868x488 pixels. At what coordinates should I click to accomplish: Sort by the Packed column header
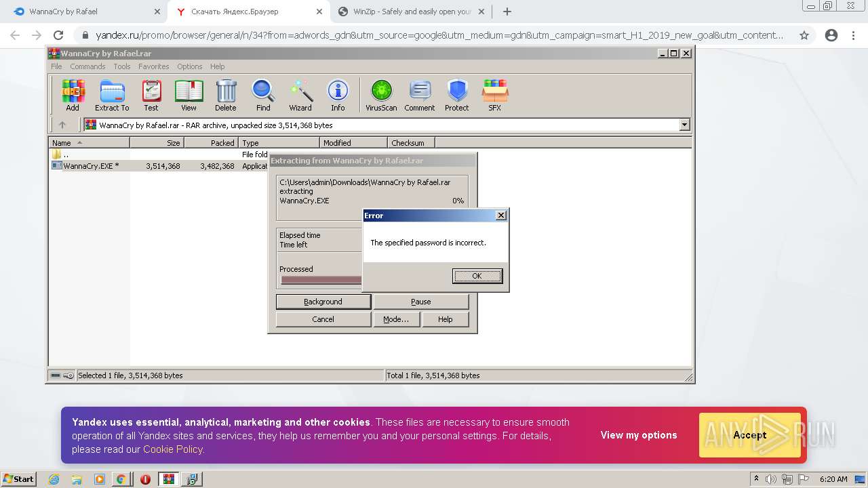pos(211,142)
